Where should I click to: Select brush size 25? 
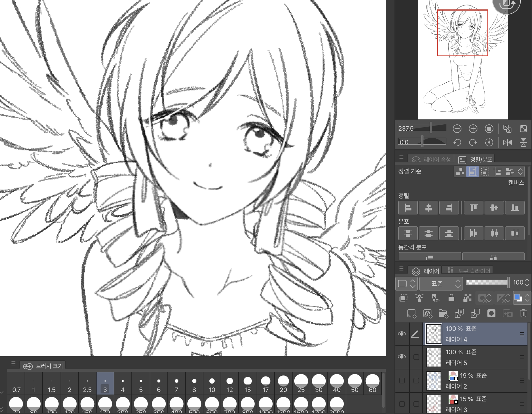pyautogui.click(x=301, y=384)
